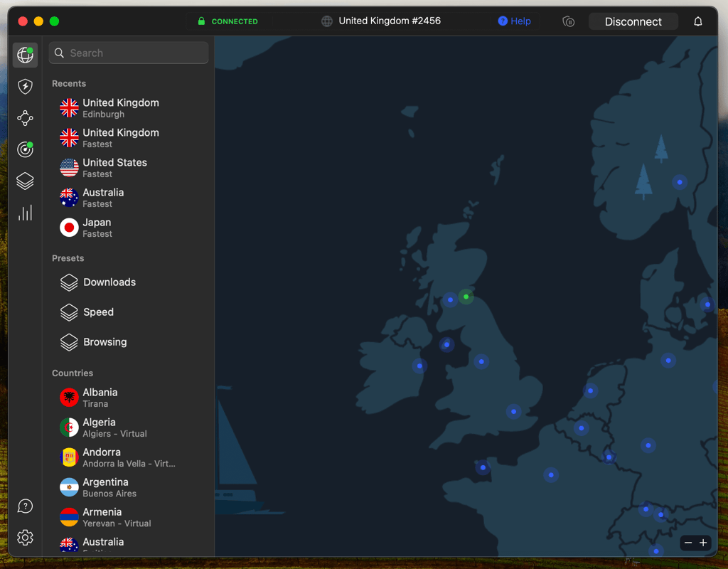Choose the Speed preset
The width and height of the screenshot is (728, 569).
(130, 312)
